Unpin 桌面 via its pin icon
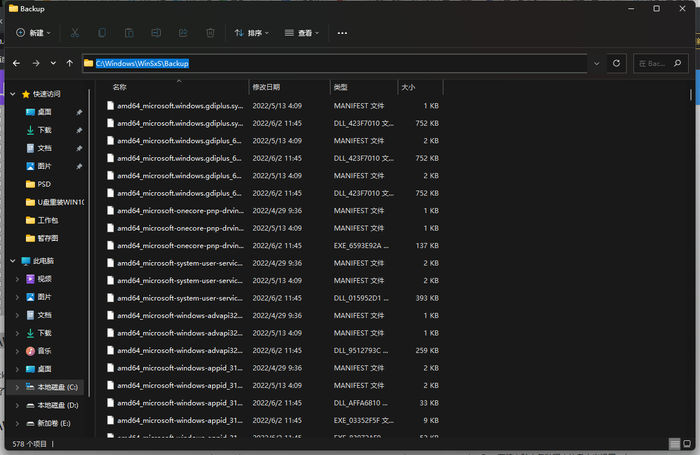The image size is (700, 455). pos(79,112)
